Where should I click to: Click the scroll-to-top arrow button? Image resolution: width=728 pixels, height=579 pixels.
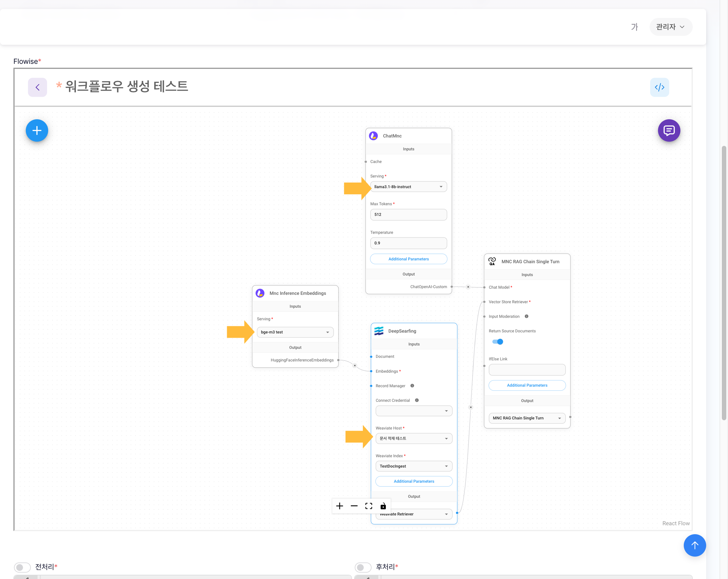694,545
